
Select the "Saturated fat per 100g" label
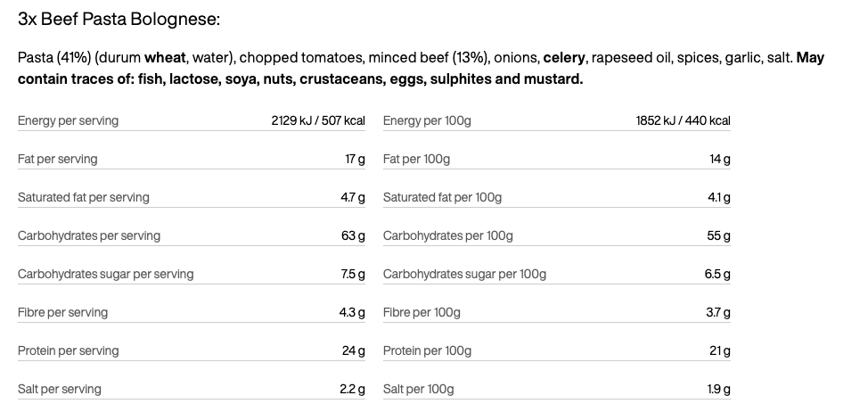[x=442, y=197]
